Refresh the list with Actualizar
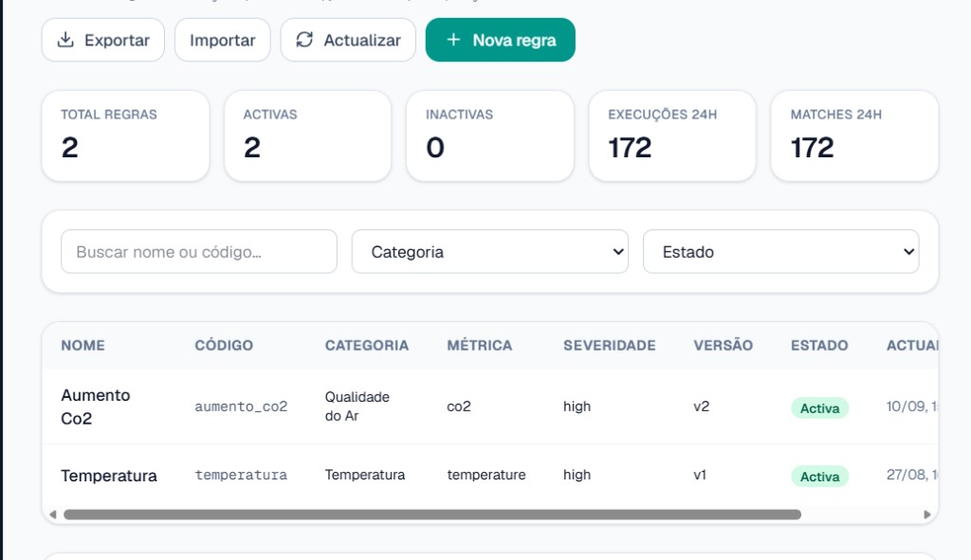 click(x=348, y=40)
